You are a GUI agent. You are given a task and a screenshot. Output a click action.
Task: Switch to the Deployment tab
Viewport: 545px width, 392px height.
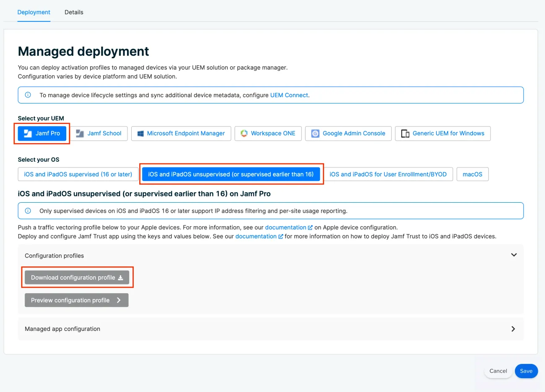coord(34,12)
